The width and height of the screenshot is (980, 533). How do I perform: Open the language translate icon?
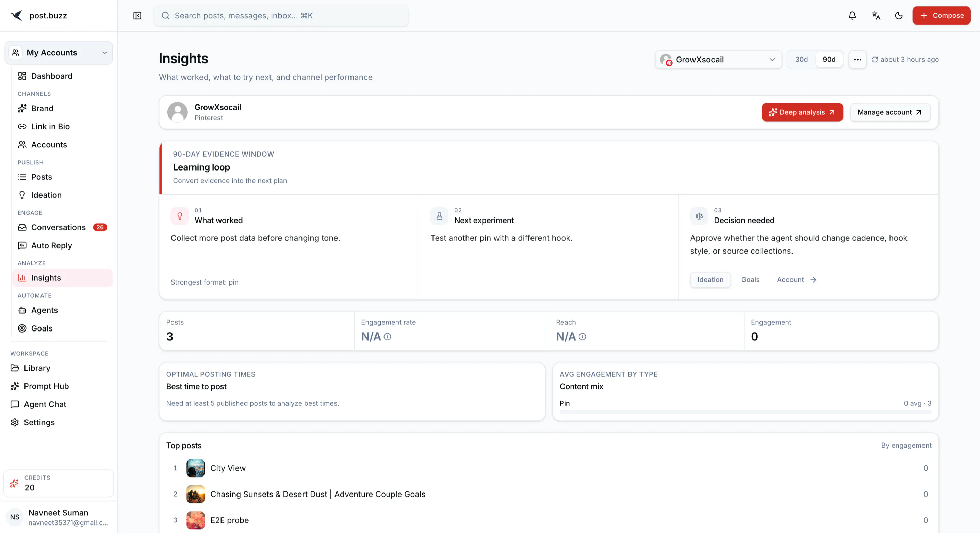click(x=876, y=16)
